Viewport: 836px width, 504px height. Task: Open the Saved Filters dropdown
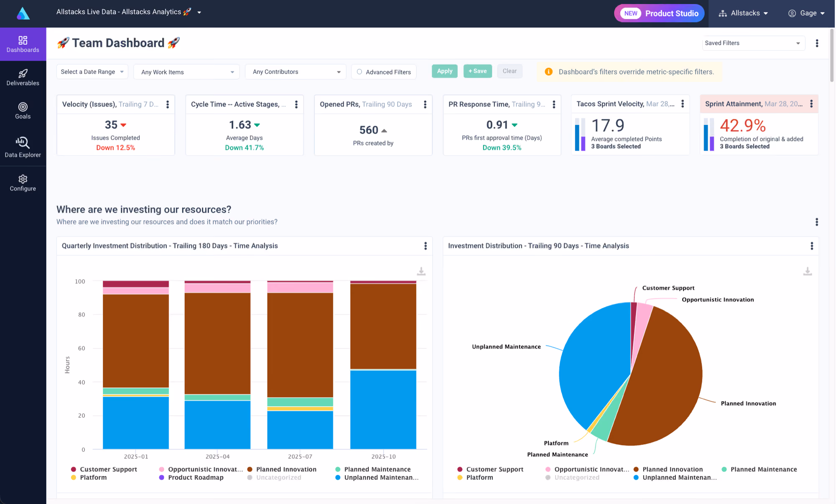(x=753, y=43)
